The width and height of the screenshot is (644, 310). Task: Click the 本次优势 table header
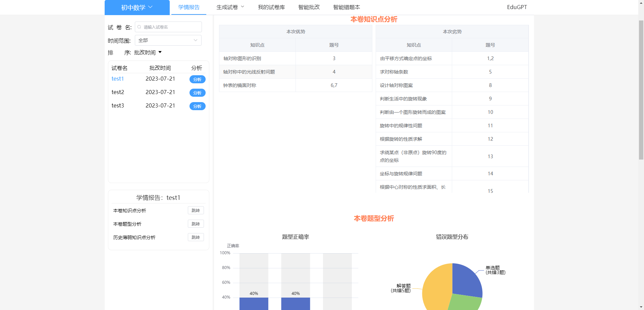coord(296,32)
